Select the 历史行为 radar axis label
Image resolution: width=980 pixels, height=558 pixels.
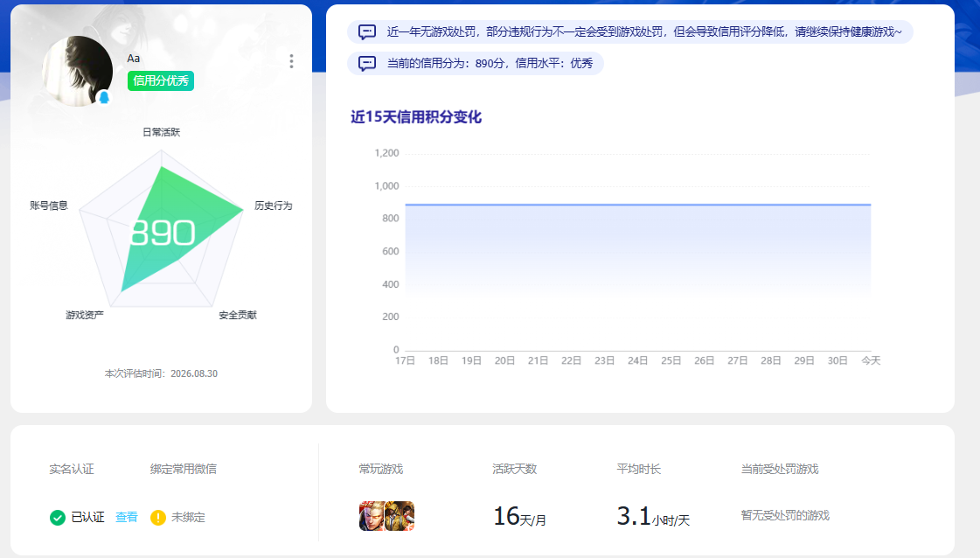point(273,206)
